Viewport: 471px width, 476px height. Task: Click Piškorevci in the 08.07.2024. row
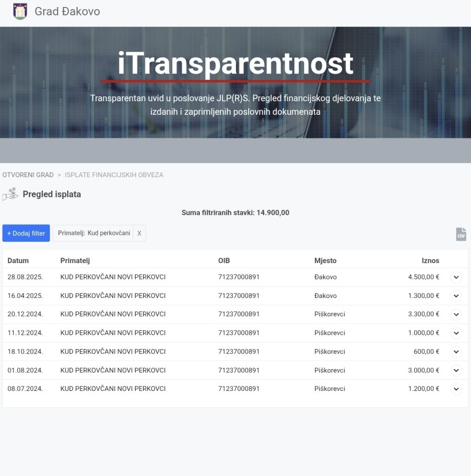330,389
